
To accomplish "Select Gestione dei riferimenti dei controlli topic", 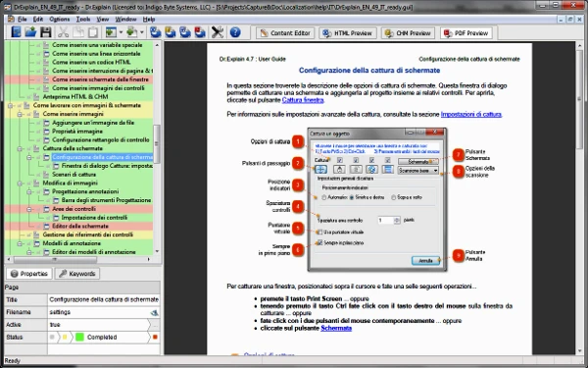I will pyautogui.click(x=88, y=236).
